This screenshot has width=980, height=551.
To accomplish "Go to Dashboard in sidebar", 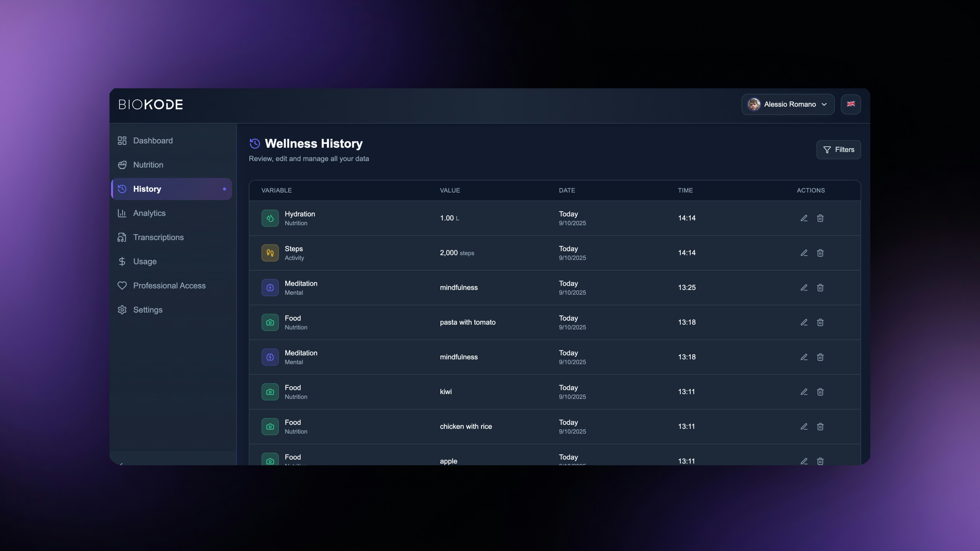I will (153, 141).
